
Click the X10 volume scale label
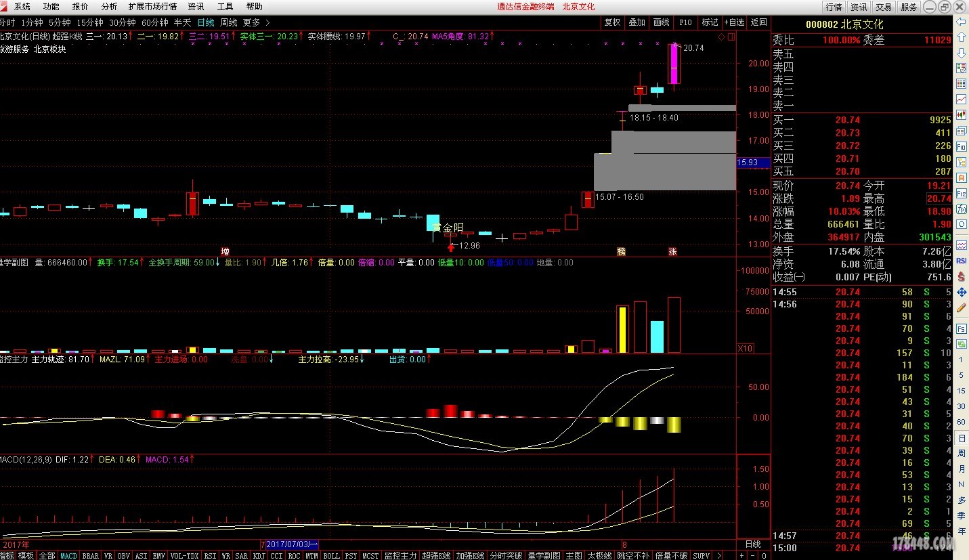point(744,348)
